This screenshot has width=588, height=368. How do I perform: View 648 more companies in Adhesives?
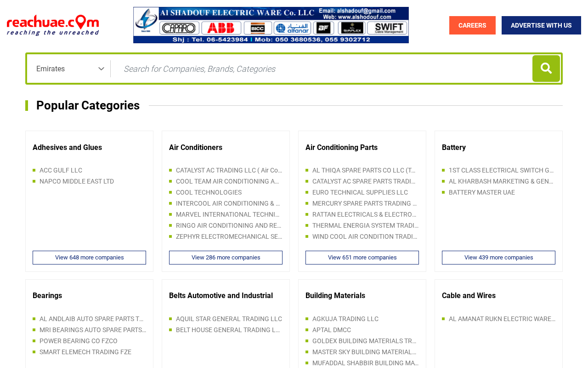(x=89, y=258)
